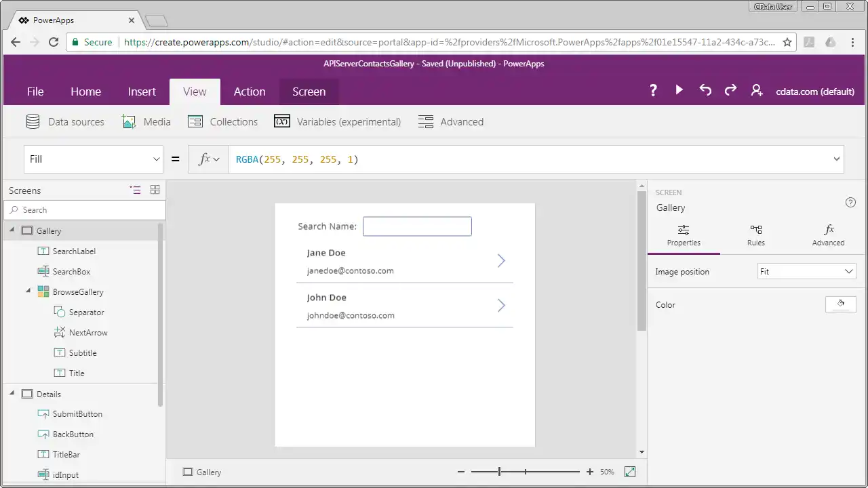Open the Fill property dropdown
The height and width of the screenshot is (488, 868).
coord(93,159)
